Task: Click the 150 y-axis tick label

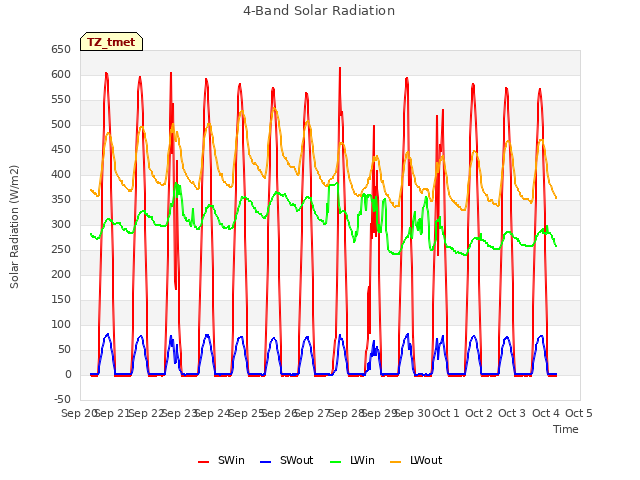Action: (61, 300)
